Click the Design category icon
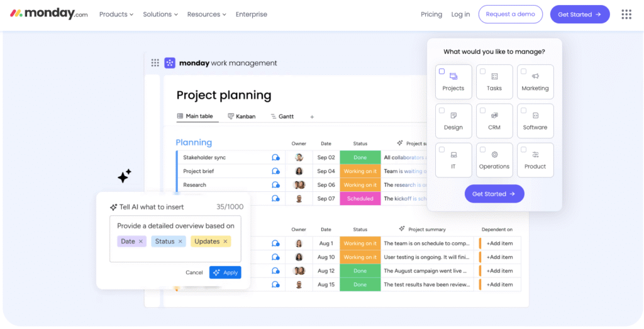 453,115
